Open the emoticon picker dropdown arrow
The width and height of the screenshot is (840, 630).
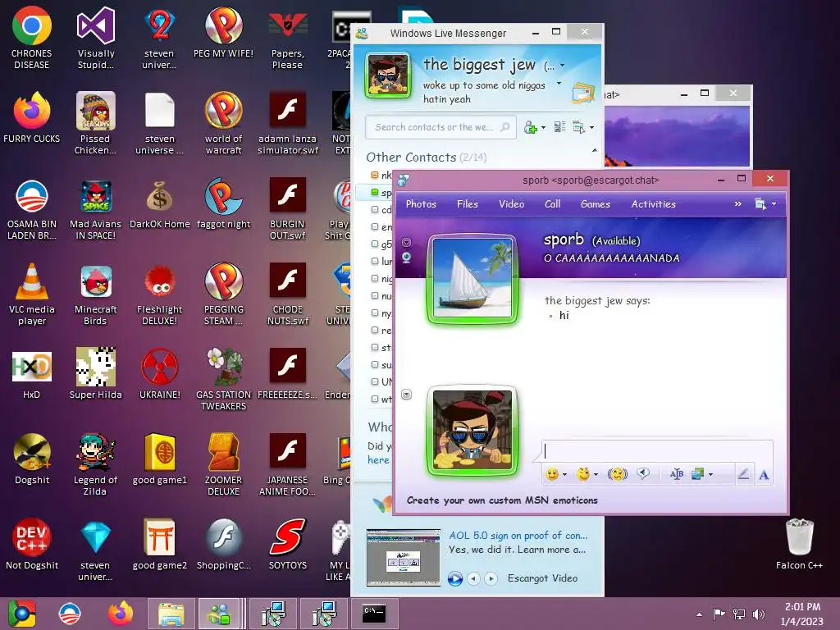564,475
